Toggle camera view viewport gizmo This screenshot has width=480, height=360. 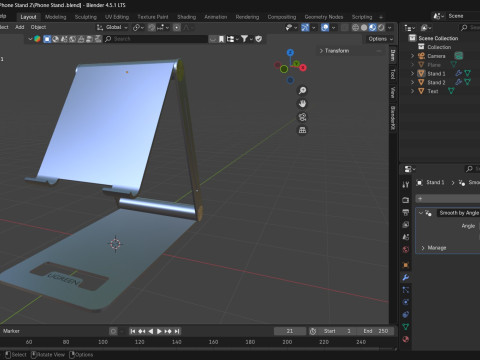[x=302, y=117]
